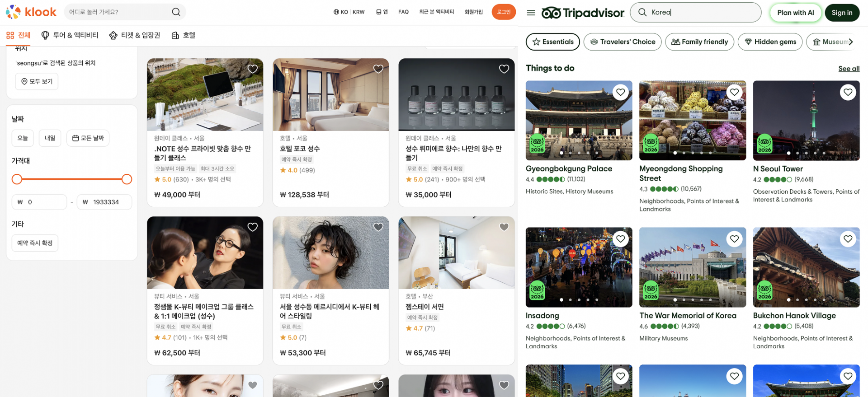This screenshot has height=397, width=868.
Task: Save Gyeongbokgung Palace with heart icon
Action: [621, 92]
